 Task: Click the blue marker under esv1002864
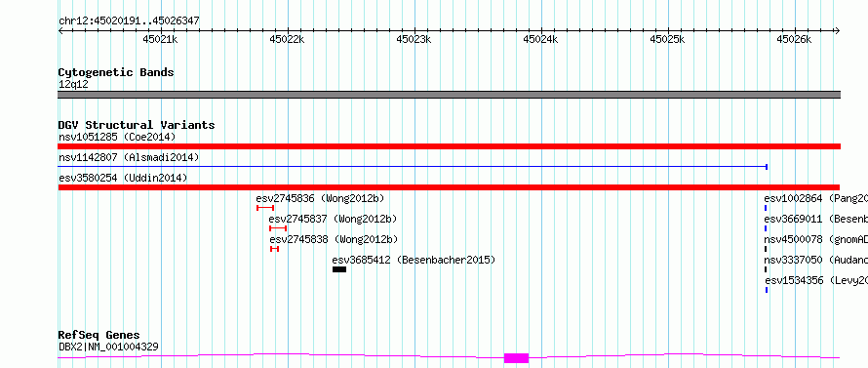coord(767,208)
